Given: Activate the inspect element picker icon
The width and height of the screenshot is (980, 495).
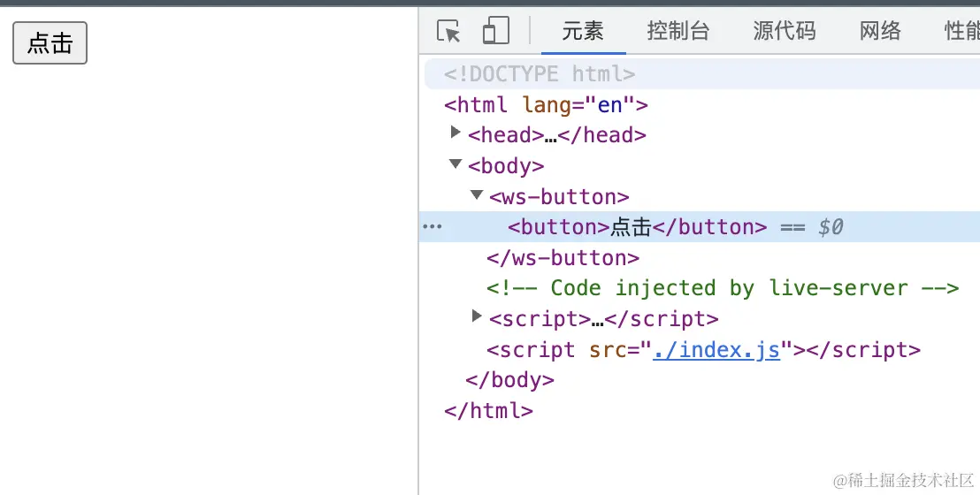Looking at the screenshot, I should (x=448, y=31).
